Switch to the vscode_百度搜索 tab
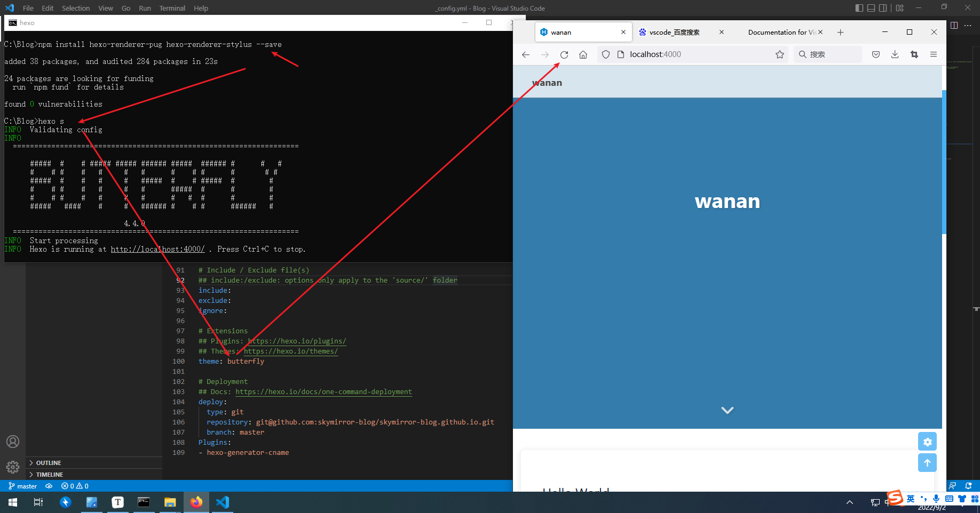Image resolution: width=980 pixels, height=513 pixels. tap(674, 32)
